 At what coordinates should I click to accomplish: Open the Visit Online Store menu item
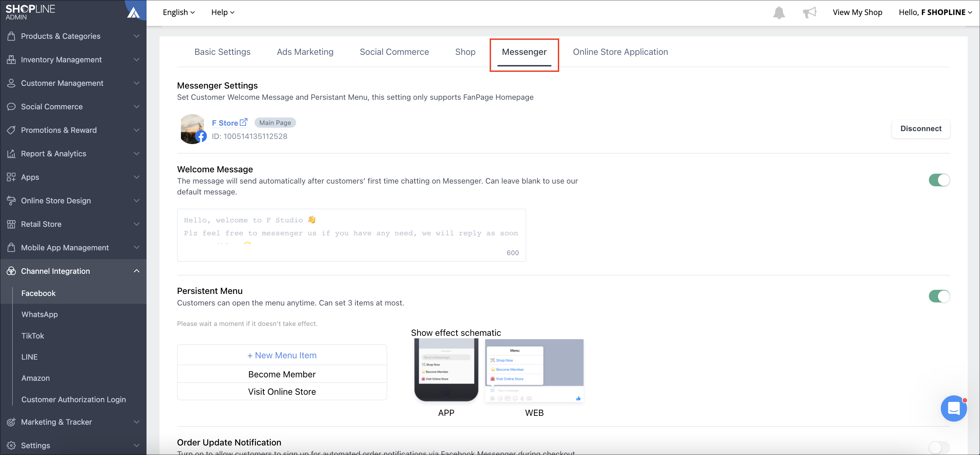(282, 392)
